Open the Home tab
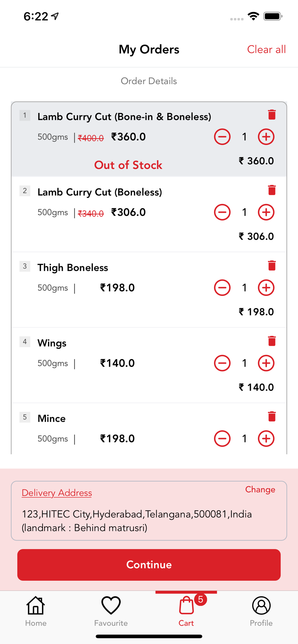 (x=36, y=611)
